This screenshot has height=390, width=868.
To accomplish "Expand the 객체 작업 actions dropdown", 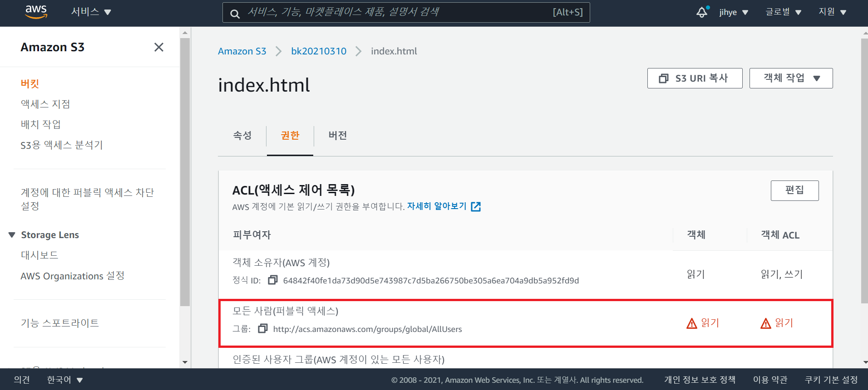I will click(791, 78).
